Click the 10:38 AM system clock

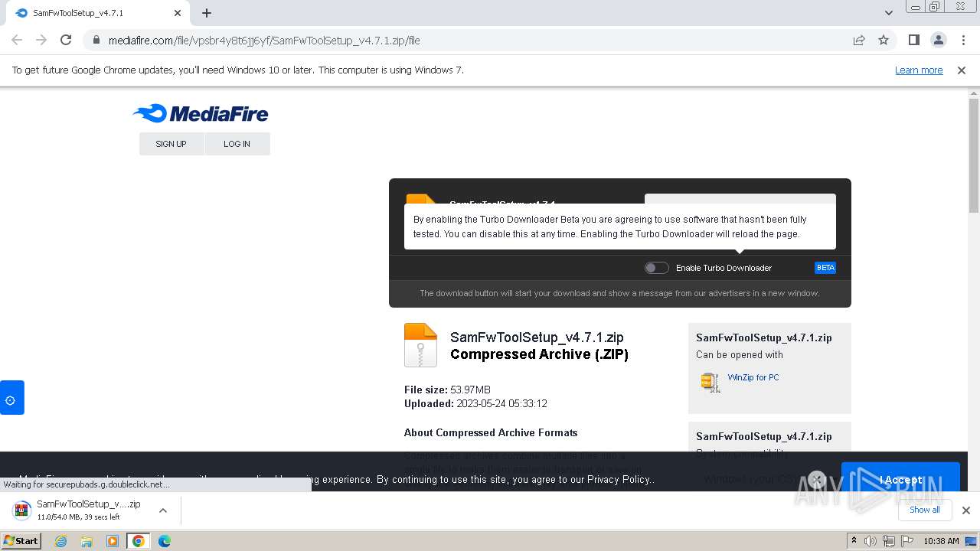(941, 541)
